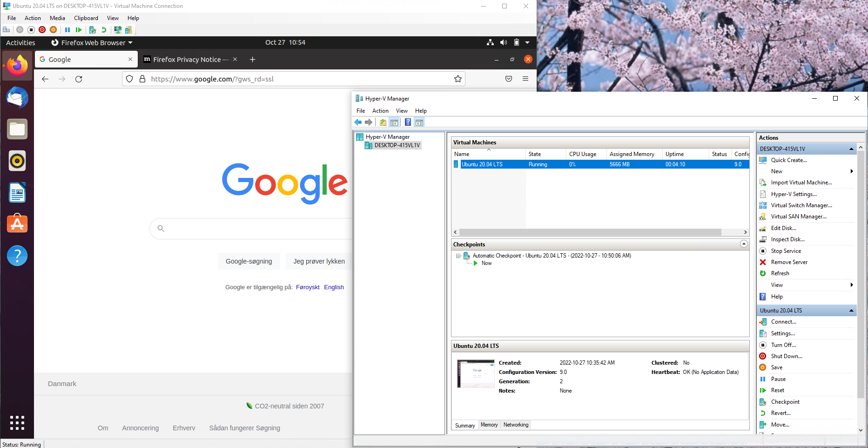Collapse the Checkpoints section header arrow
This screenshot has width=868, height=448.
pos(743,244)
